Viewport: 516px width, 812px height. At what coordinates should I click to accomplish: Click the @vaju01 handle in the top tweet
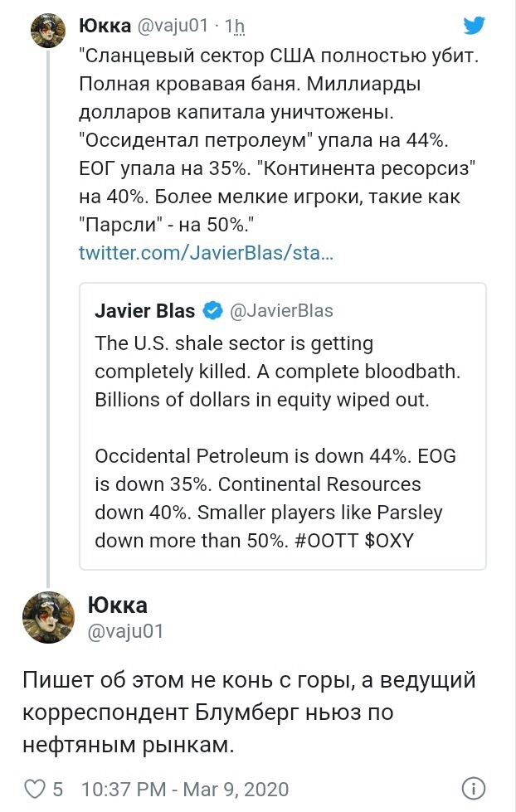[173, 26]
